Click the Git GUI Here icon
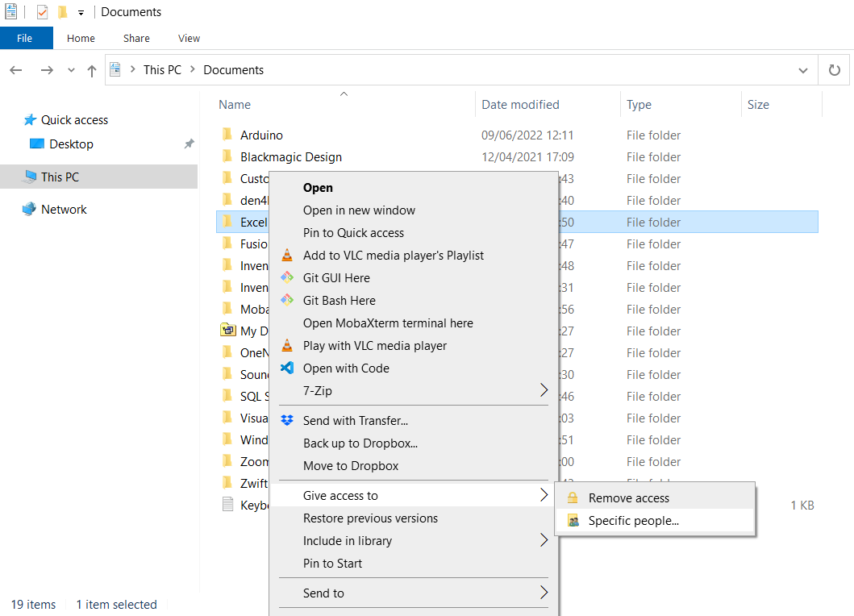 pos(287,278)
